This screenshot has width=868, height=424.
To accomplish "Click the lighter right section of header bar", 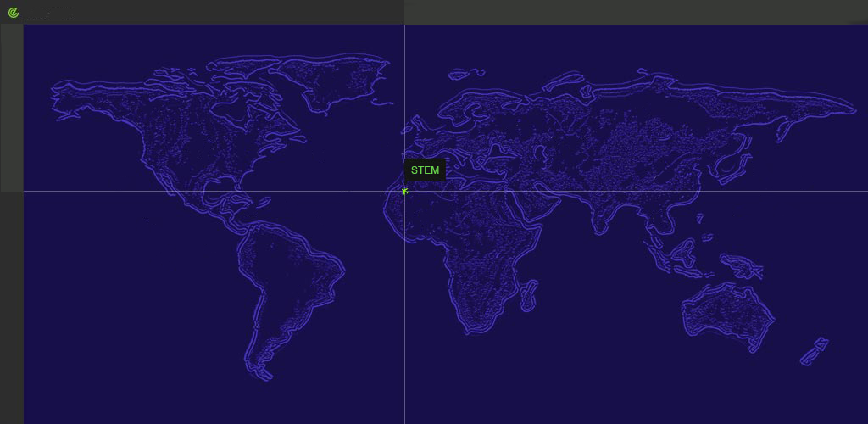I will pyautogui.click(x=636, y=12).
